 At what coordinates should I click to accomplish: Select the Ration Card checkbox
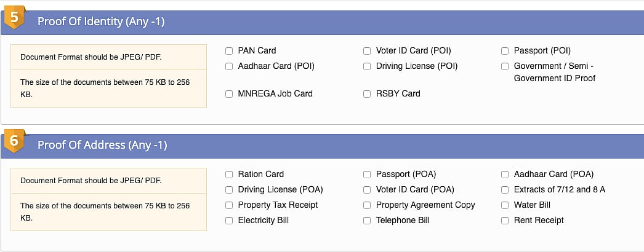[x=229, y=175]
